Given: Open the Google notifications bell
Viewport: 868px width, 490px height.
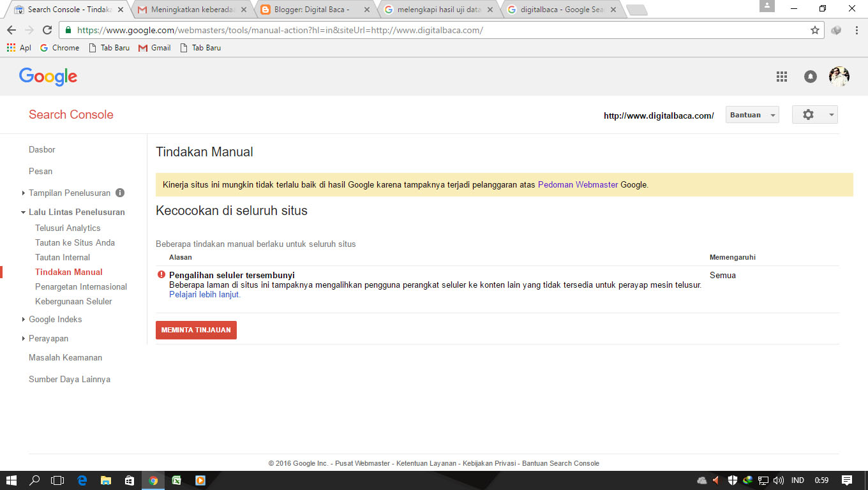Looking at the screenshot, I should (811, 77).
